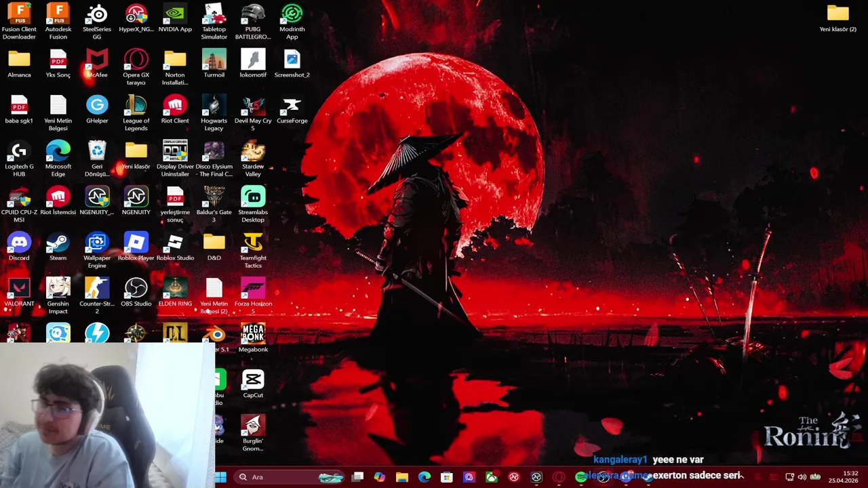Open SteelSeries GG desktop icon
Screen dimensions: 868x488
tap(97, 21)
